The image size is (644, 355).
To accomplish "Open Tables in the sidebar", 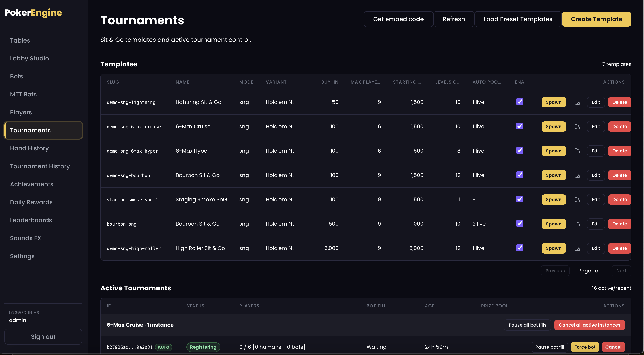I will coord(43,40).
